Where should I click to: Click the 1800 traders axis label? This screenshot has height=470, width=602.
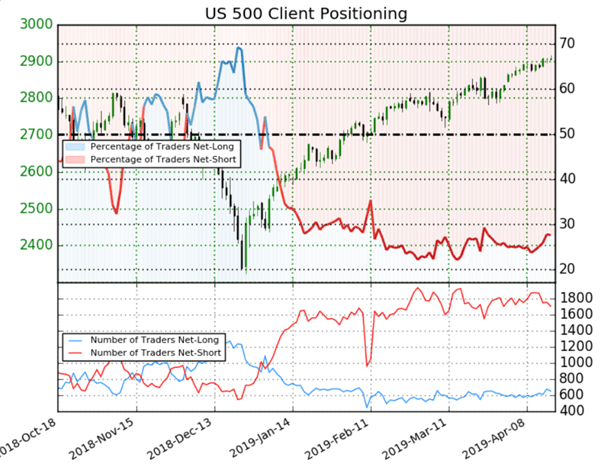click(x=576, y=298)
